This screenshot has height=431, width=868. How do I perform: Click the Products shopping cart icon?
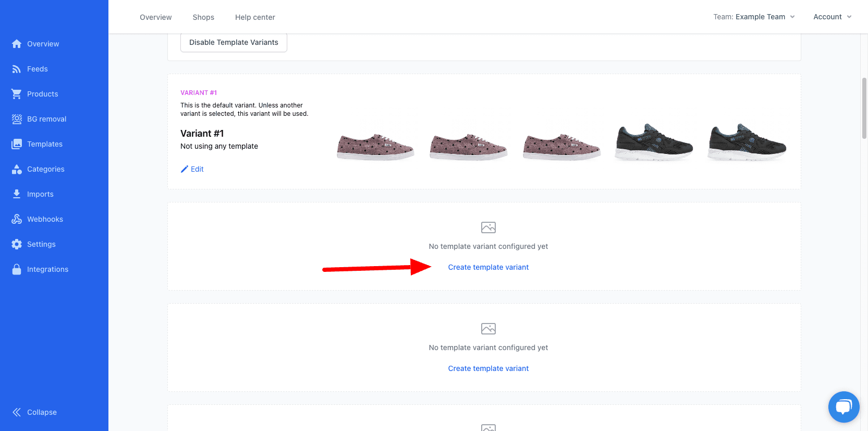pos(17,94)
